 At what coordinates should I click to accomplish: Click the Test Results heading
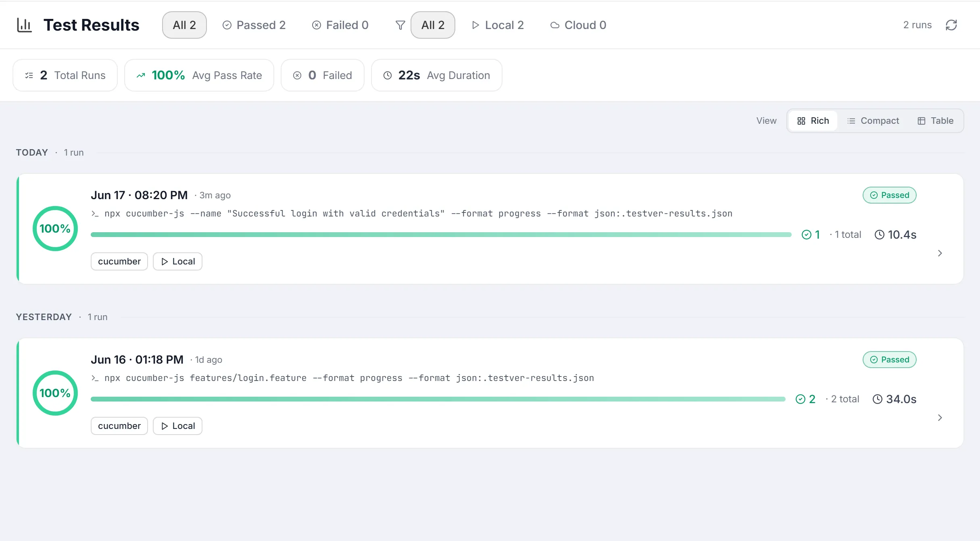click(x=92, y=25)
